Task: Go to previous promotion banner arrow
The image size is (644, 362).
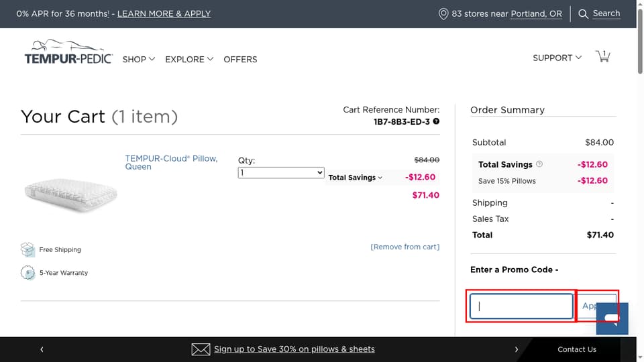Action: point(42,349)
